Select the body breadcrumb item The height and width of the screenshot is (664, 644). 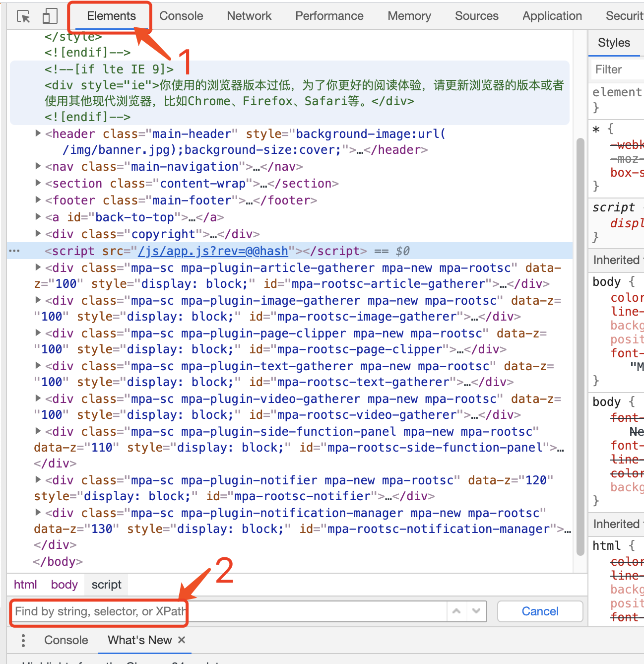point(64,584)
